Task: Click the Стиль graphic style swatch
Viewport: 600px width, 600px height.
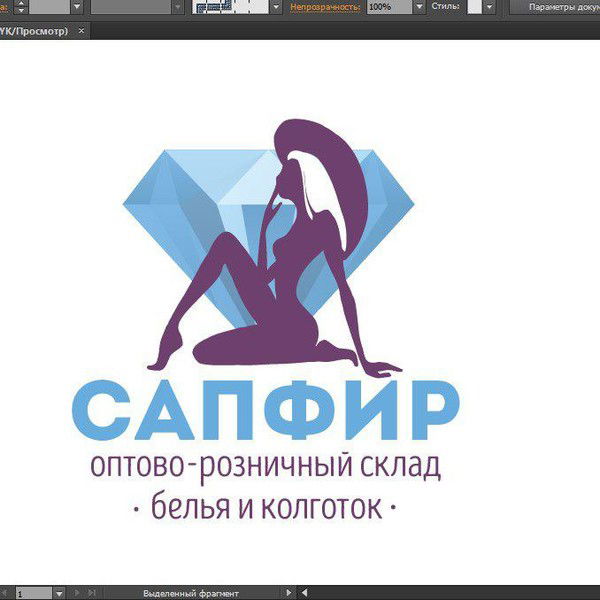Action: (474, 7)
